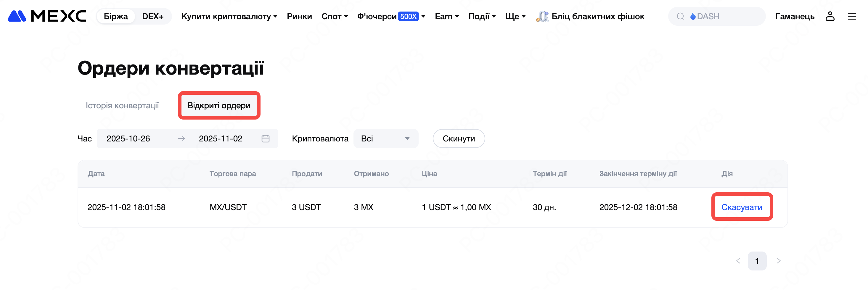Click the start date field 2025-10-26
This screenshot has width=868, height=290.
(x=128, y=138)
